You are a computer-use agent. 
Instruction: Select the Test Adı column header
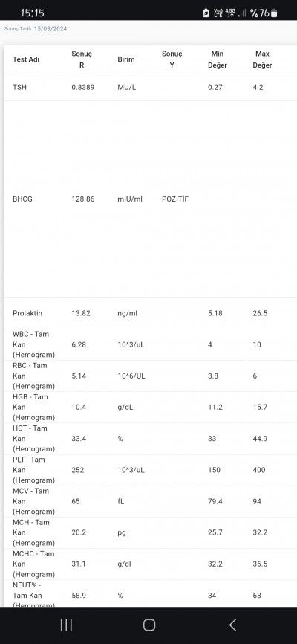(x=26, y=59)
